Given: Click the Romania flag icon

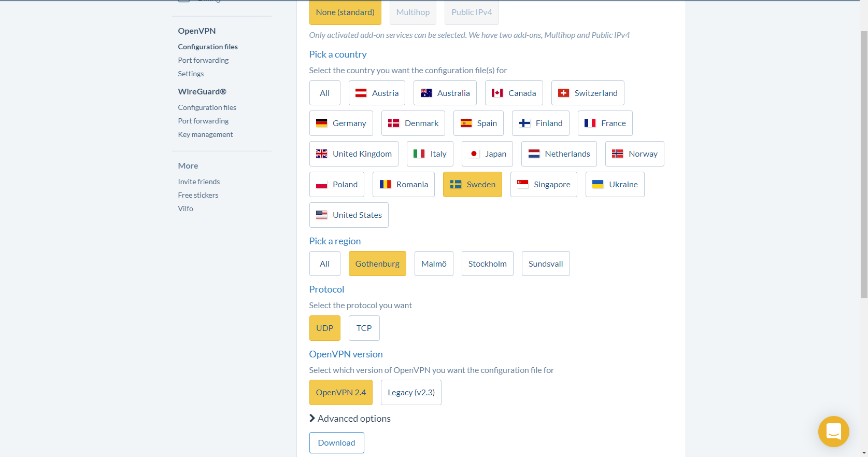Looking at the screenshot, I should coord(385,184).
